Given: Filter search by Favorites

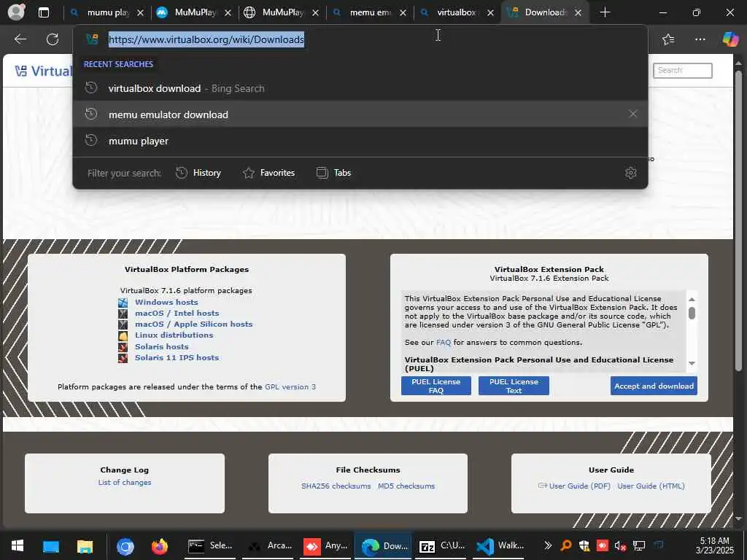Looking at the screenshot, I should pyautogui.click(x=268, y=173).
